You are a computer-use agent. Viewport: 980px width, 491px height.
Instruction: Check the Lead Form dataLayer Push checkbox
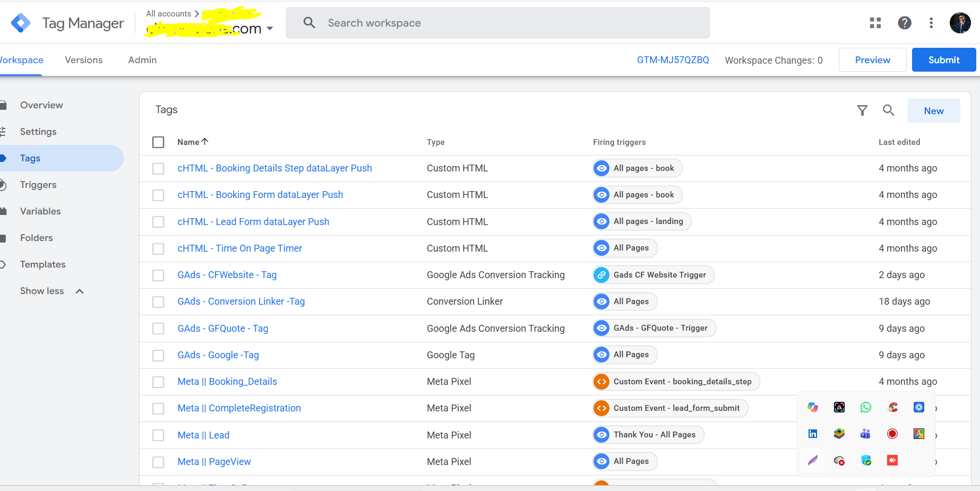tap(158, 222)
